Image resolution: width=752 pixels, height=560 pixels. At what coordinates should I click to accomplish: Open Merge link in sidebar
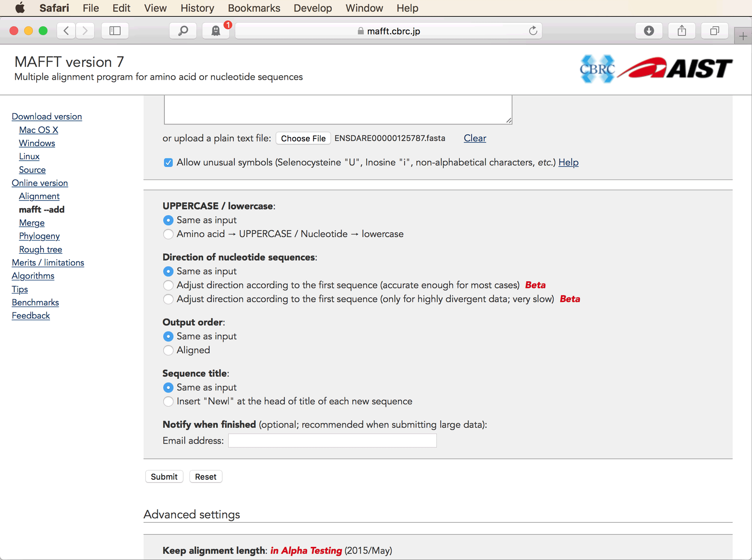point(32,223)
